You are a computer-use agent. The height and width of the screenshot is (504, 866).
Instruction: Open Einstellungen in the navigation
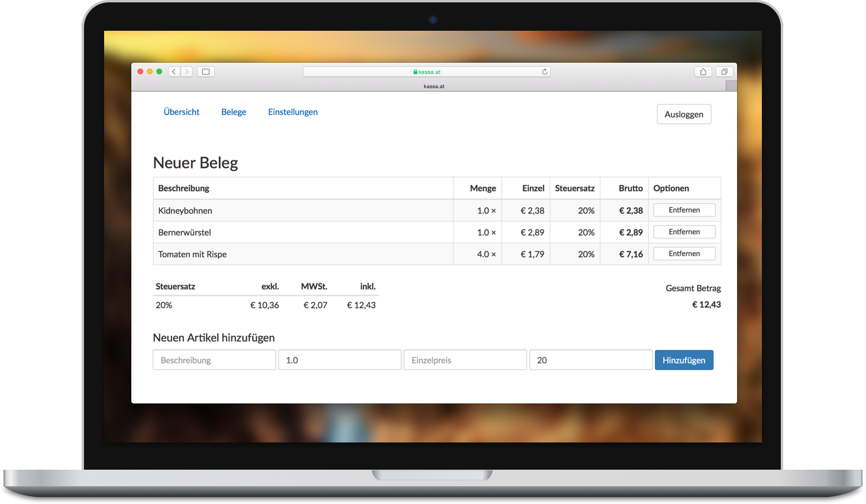(x=293, y=112)
